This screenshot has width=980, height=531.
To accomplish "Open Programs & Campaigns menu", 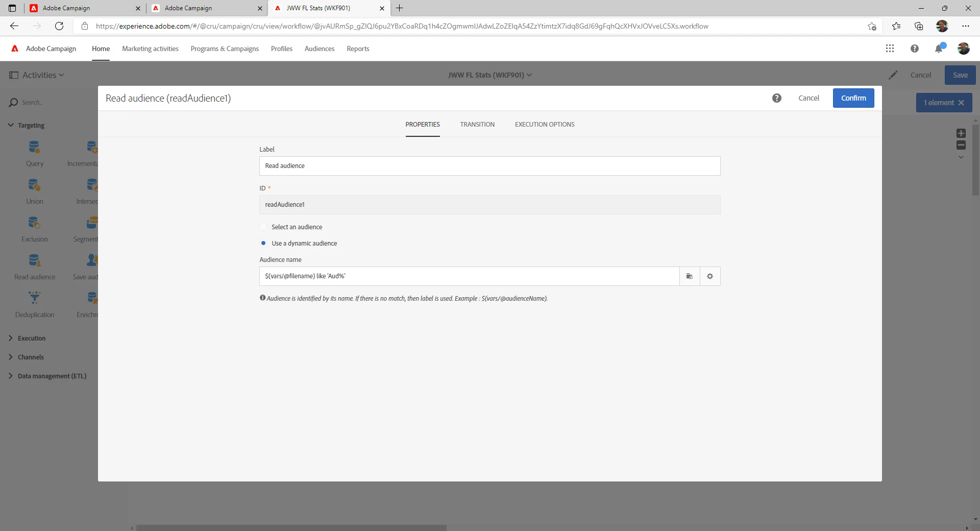I will click(225, 49).
